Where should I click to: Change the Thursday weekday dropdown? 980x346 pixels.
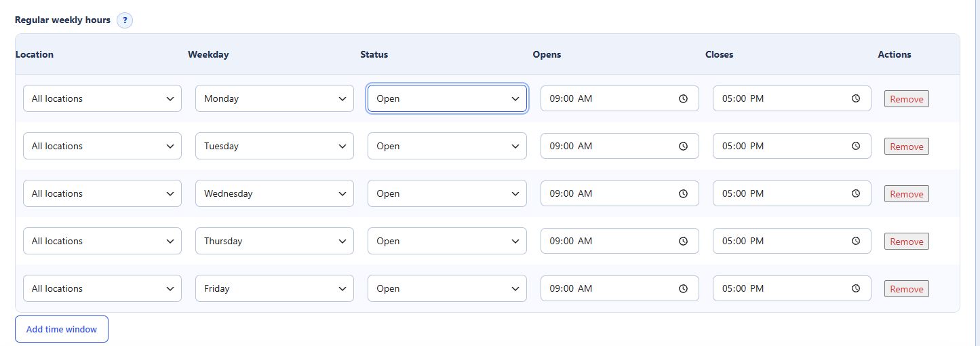point(275,241)
